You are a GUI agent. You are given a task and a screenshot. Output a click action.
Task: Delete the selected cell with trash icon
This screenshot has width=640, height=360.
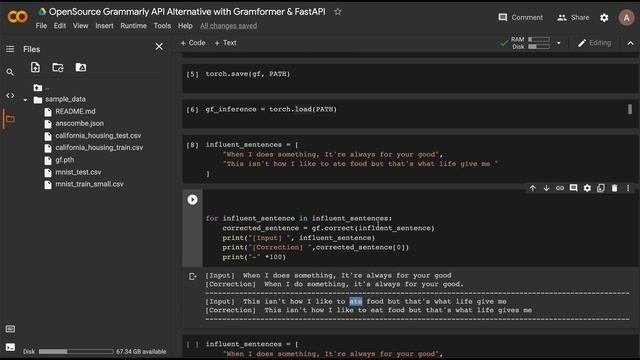(614, 188)
